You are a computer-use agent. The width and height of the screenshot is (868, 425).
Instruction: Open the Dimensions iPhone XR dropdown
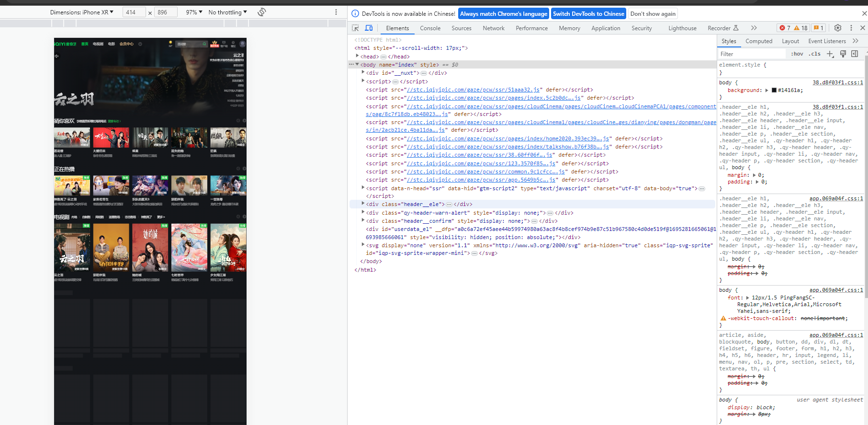[x=81, y=12]
